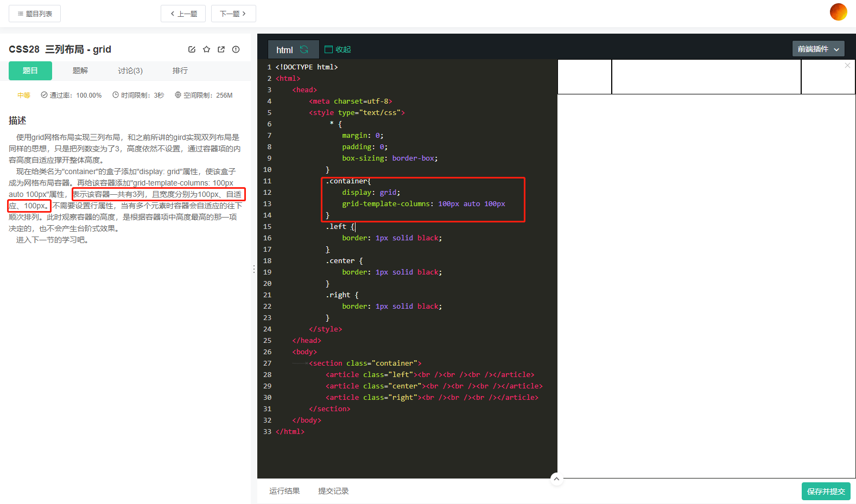
Task: Click the <body> tag line
Action: pyautogui.click(x=305, y=352)
